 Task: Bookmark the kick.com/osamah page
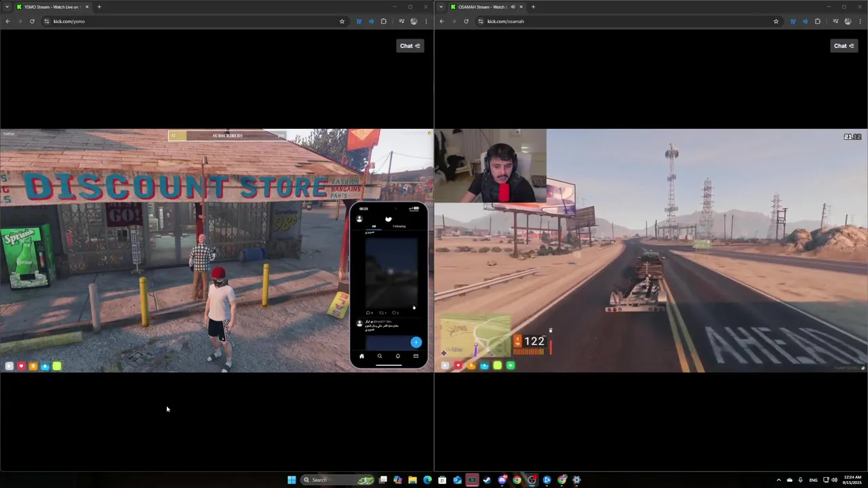coord(776,21)
